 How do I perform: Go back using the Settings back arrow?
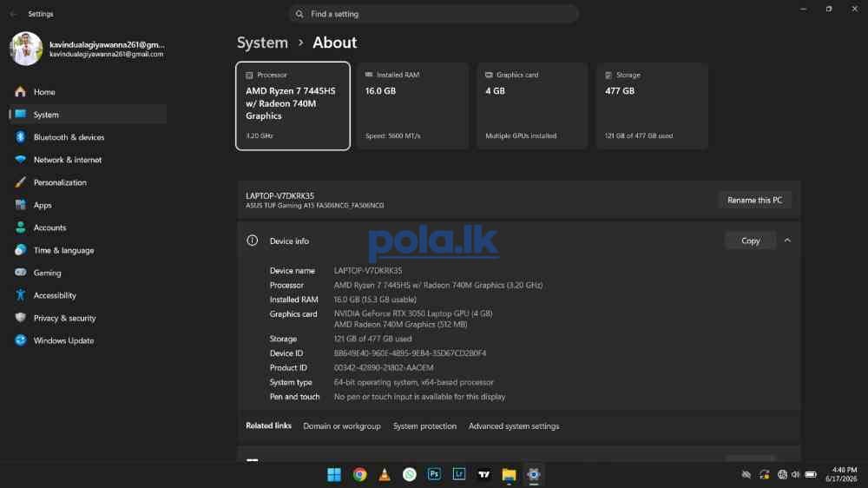click(13, 14)
